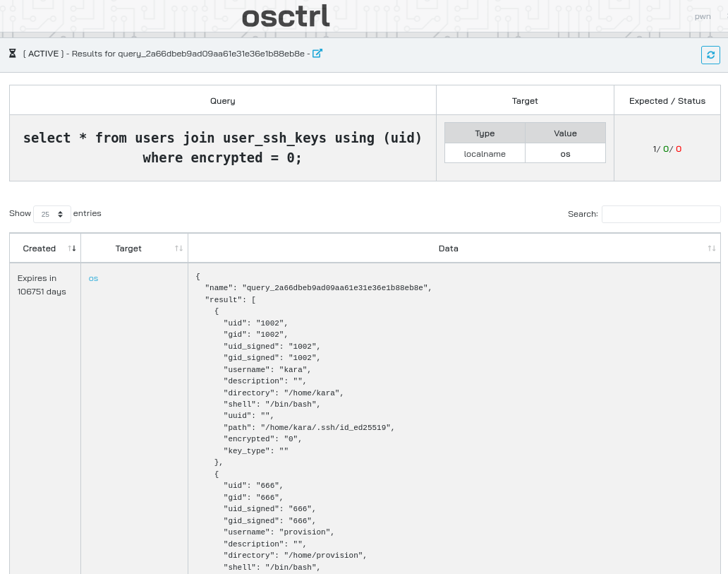Click the "encrypted": "0" line
The height and width of the screenshot is (574, 728).
262,439
